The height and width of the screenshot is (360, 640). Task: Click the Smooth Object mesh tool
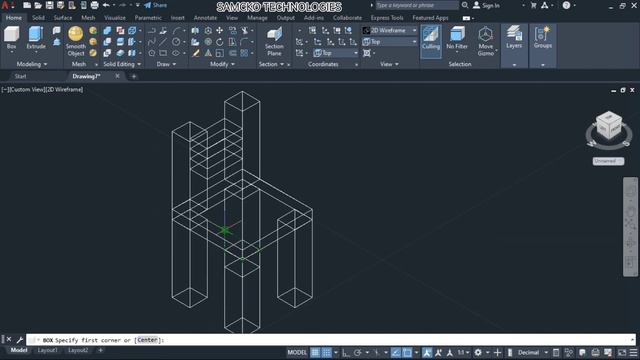76,41
